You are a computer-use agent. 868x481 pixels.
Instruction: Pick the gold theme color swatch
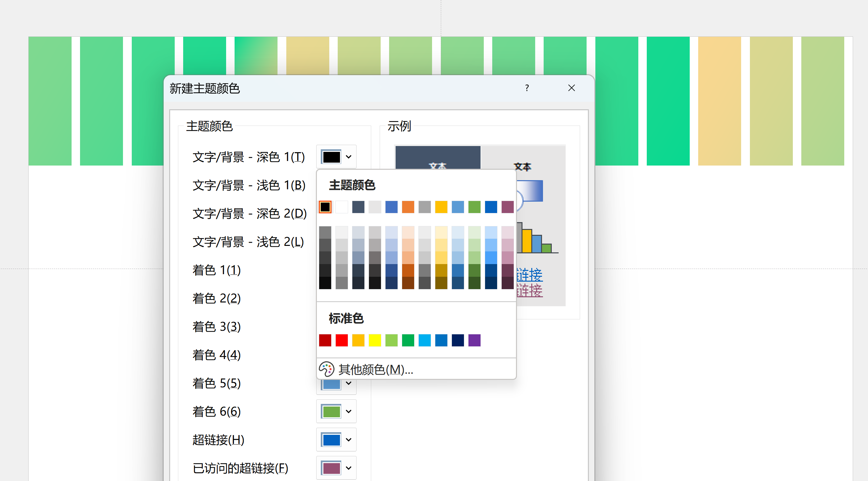(x=441, y=207)
